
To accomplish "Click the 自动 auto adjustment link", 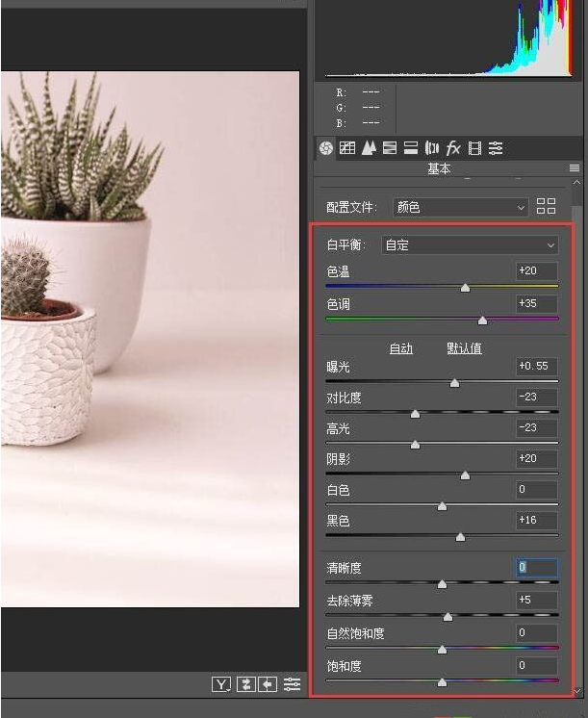I will click(400, 348).
